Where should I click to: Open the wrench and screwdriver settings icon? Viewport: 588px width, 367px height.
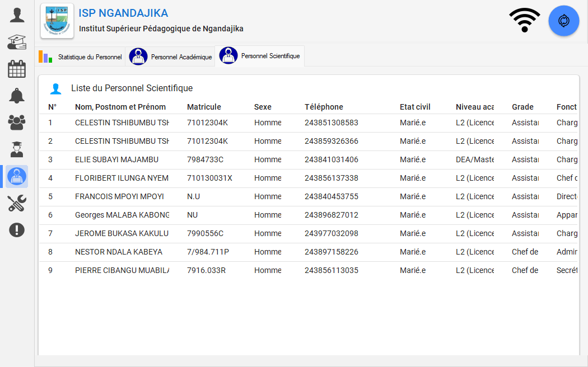click(x=17, y=203)
